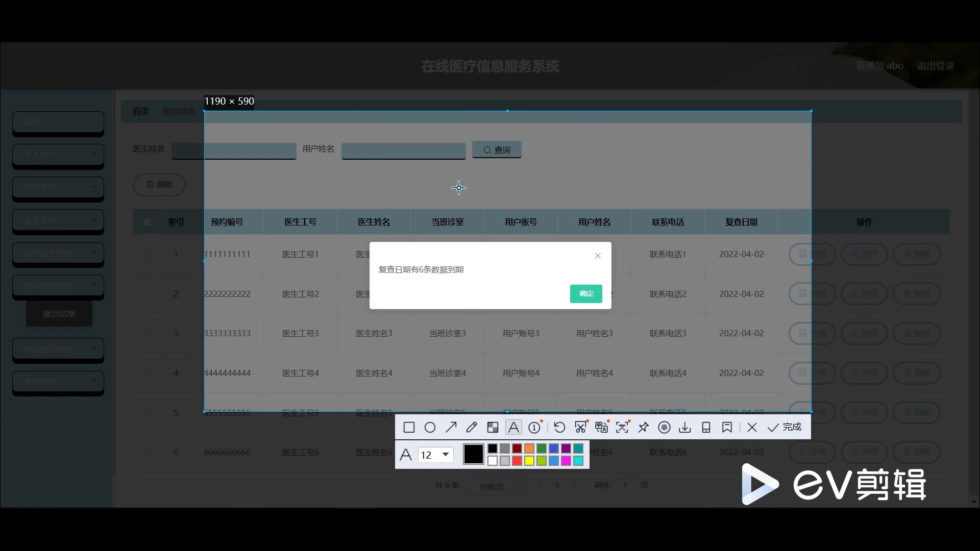Open the 首页 breadcrumb link
The height and width of the screenshot is (551, 980).
click(x=140, y=111)
